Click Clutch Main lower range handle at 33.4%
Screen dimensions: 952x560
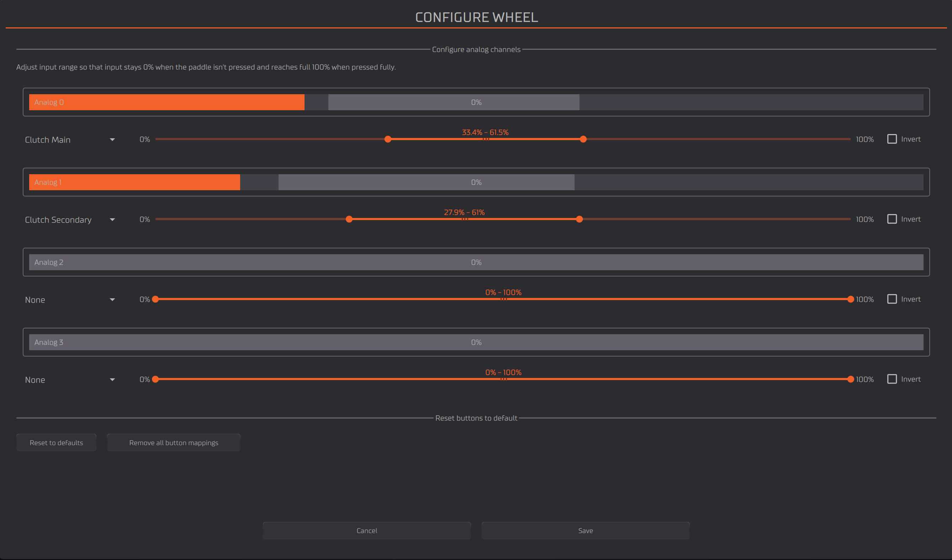click(388, 139)
